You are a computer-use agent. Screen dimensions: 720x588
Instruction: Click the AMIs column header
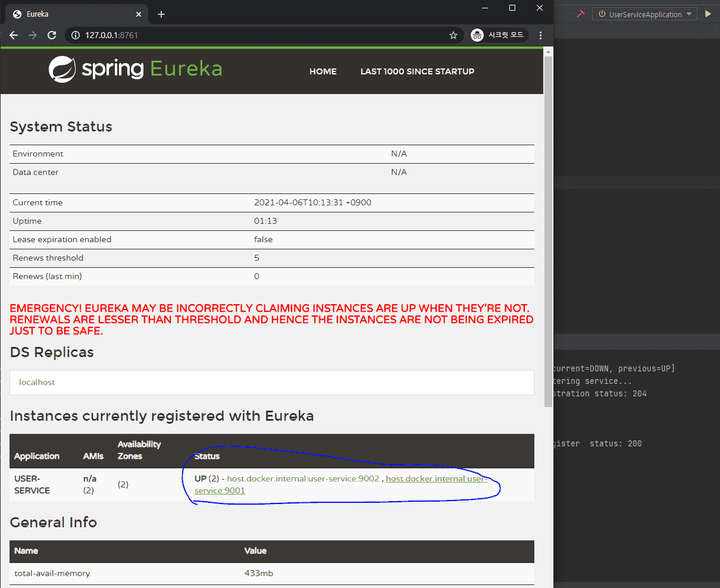[x=93, y=456]
